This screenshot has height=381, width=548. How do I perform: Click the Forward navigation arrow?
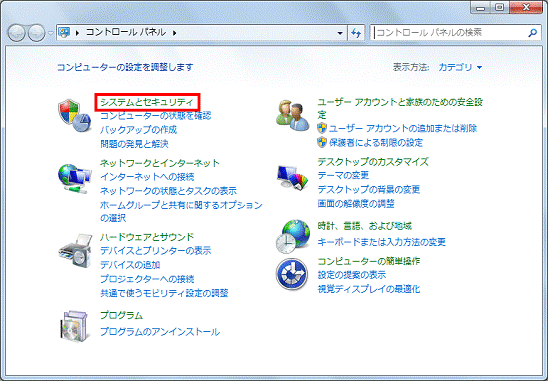[36, 33]
